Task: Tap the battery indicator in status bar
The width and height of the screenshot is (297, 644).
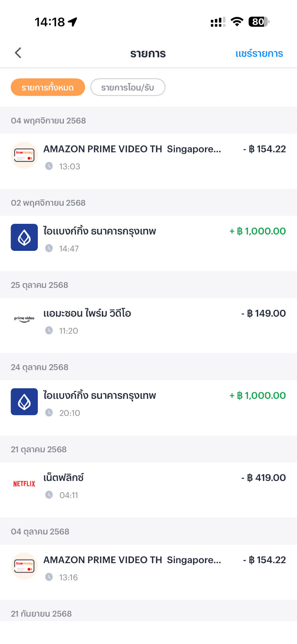Action: pyautogui.click(x=259, y=22)
